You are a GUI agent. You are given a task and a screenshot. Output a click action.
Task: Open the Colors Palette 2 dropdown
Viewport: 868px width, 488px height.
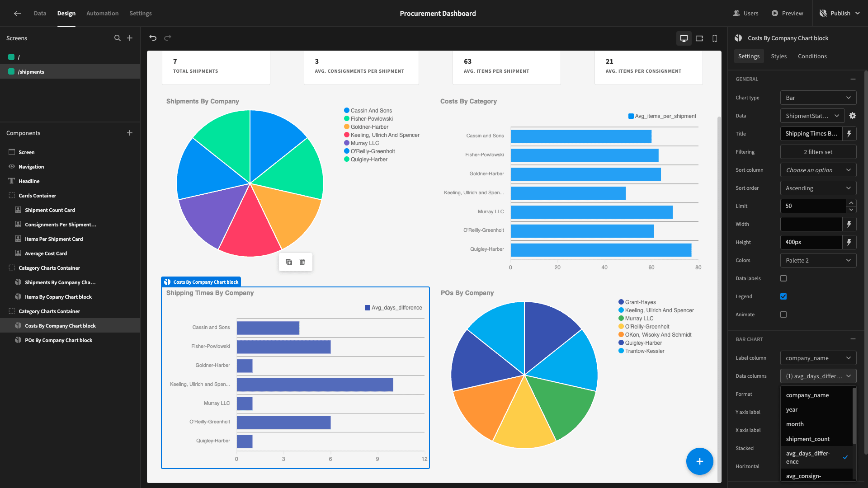pyautogui.click(x=818, y=260)
